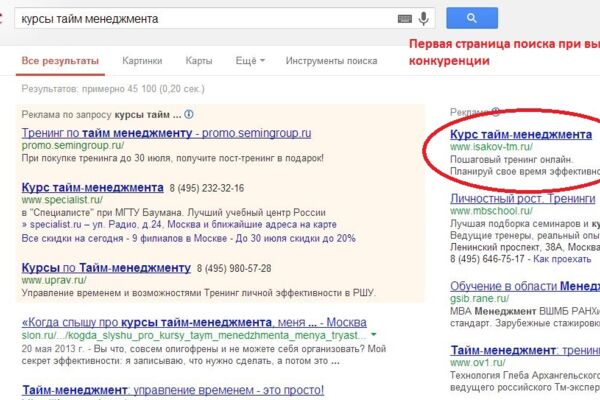Open 'Тайм-менеджмент: управление временем' result
600x400 pixels.
pos(173,390)
